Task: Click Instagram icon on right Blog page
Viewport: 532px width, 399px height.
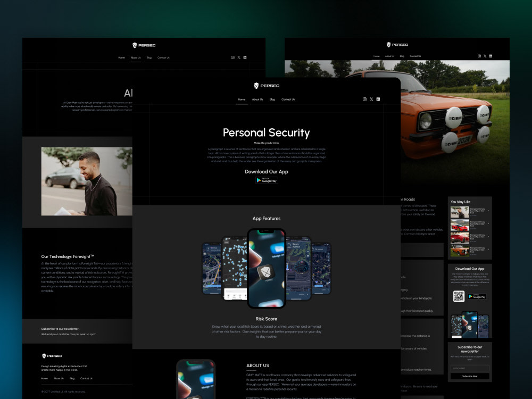Action: [x=479, y=56]
